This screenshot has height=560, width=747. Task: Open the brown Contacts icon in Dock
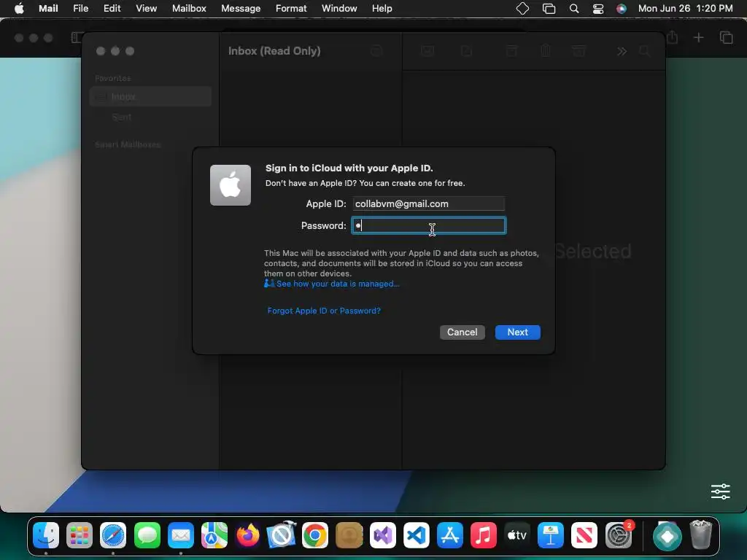tap(349, 535)
